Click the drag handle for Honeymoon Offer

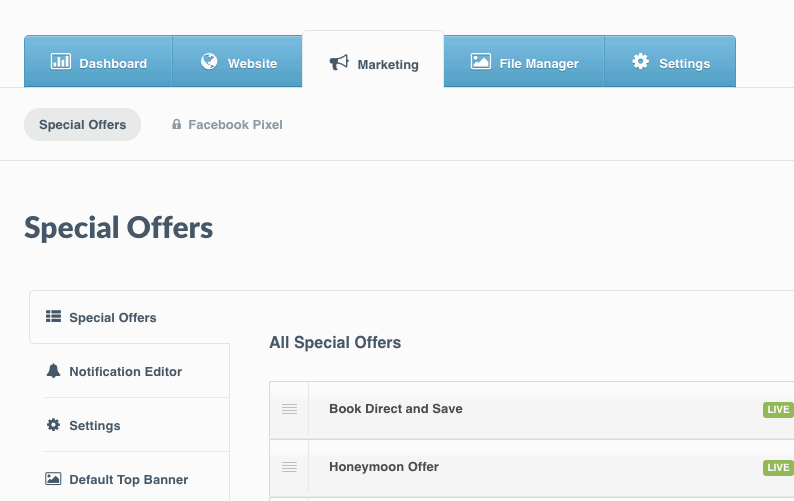(289, 467)
